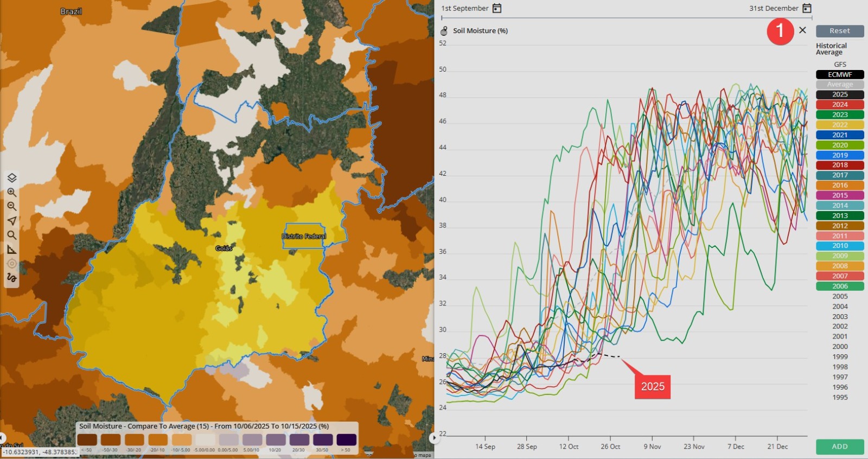Image resolution: width=868 pixels, height=459 pixels.
Task: Zoom in on the map
Action: [x=12, y=192]
